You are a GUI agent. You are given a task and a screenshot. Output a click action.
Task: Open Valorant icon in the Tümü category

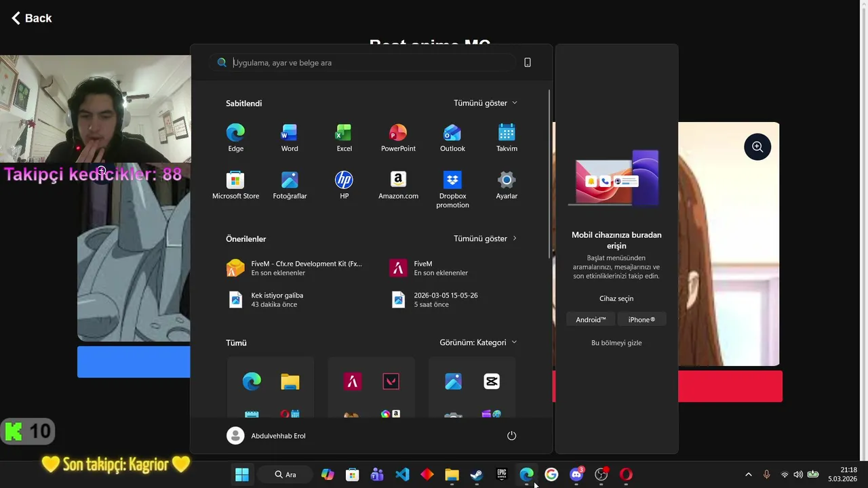point(391,382)
